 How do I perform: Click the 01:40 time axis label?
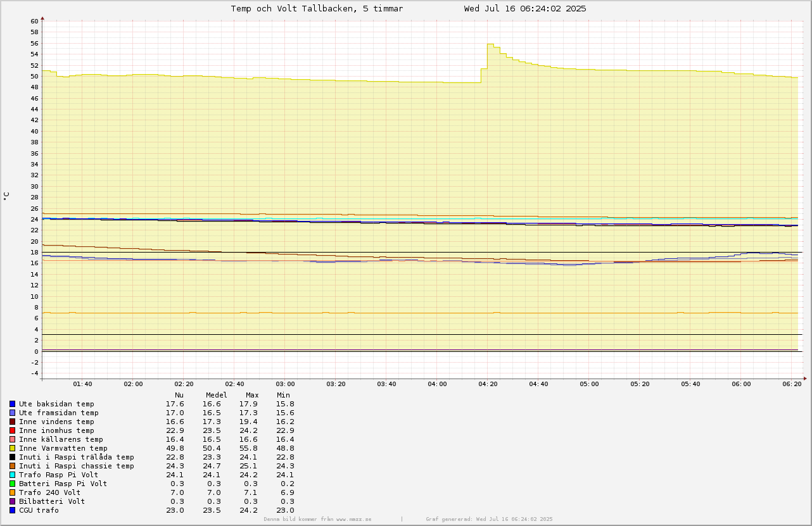click(82, 384)
